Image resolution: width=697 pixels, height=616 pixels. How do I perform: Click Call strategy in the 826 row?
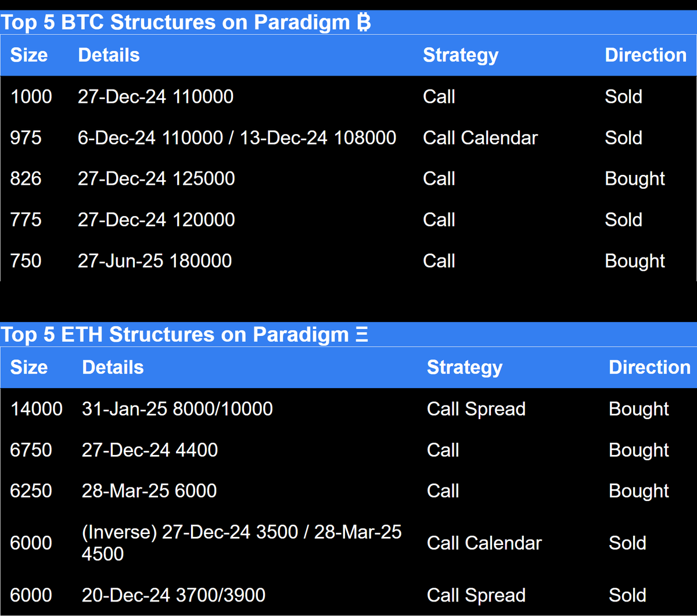[439, 178]
